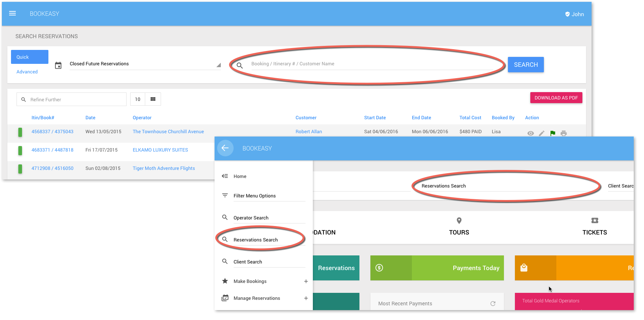Sort by the Total Cost column header
This screenshot has height=320, width=644.
click(x=470, y=118)
